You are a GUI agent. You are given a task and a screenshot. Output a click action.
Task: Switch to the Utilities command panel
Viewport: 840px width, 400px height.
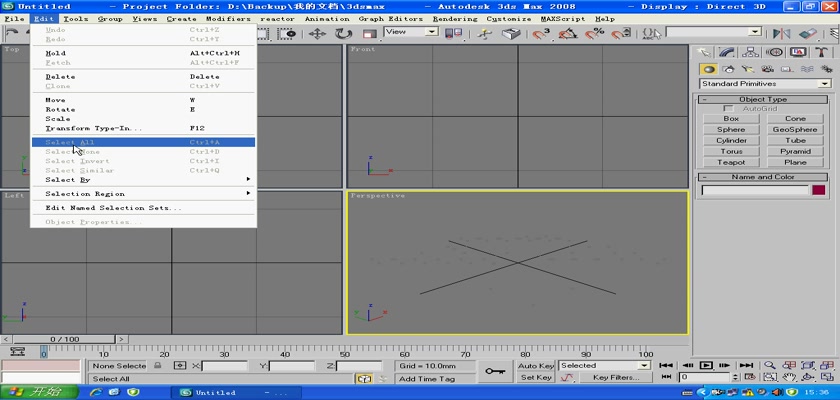point(822,52)
